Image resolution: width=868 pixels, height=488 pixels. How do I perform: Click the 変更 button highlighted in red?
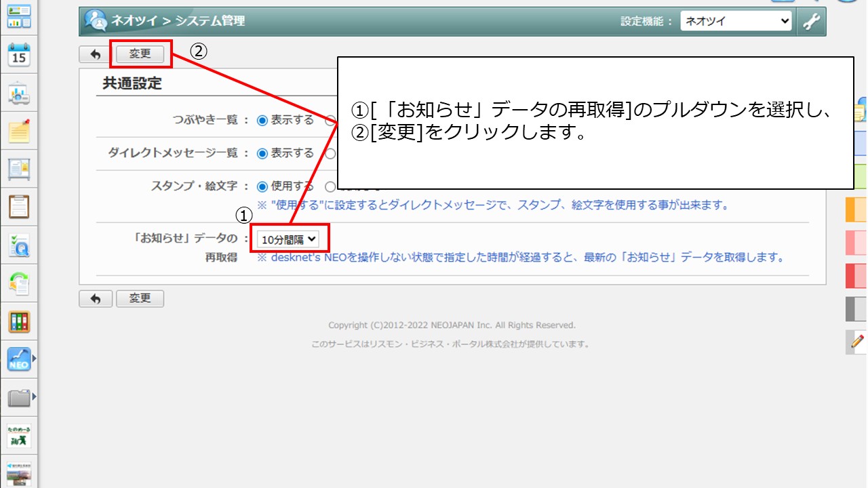coord(140,54)
